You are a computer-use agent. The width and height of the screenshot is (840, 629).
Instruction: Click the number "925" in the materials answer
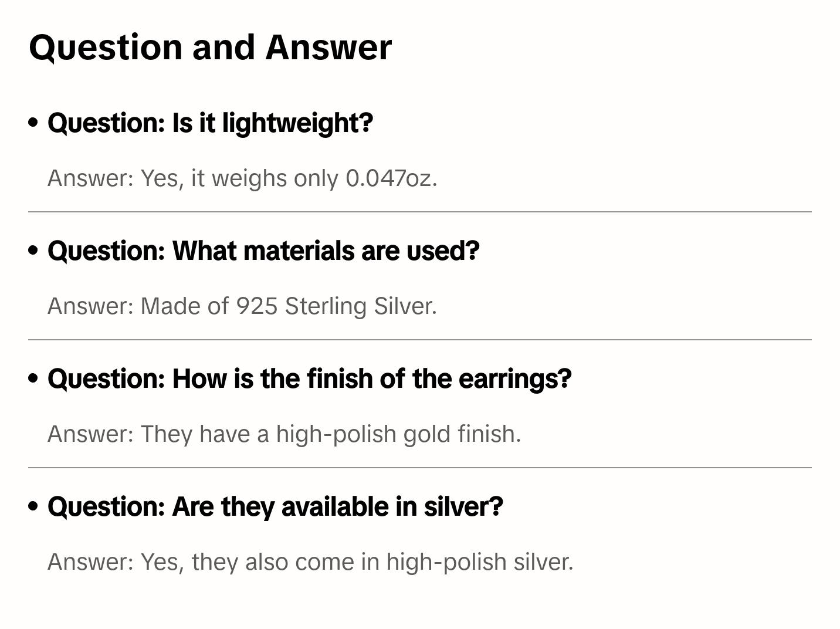256,306
